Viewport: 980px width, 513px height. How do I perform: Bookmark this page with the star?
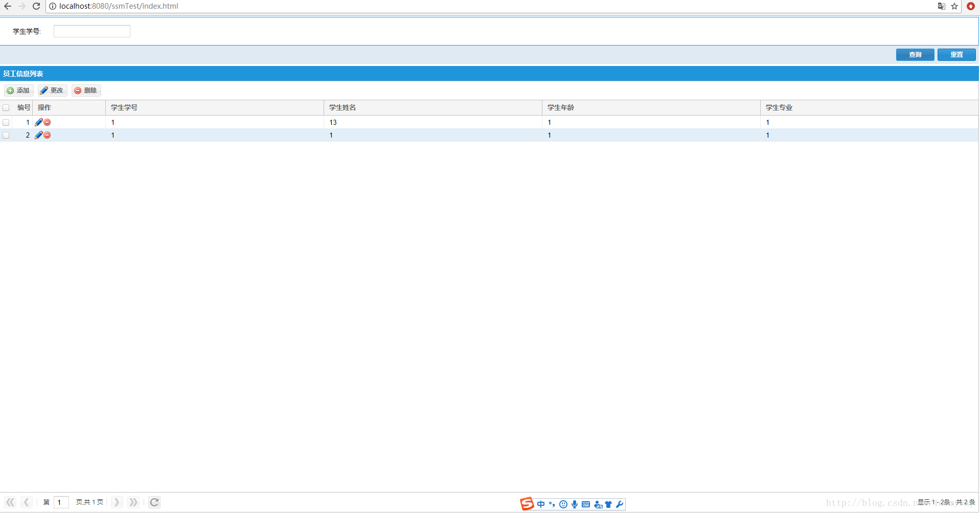[x=954, y=6]
